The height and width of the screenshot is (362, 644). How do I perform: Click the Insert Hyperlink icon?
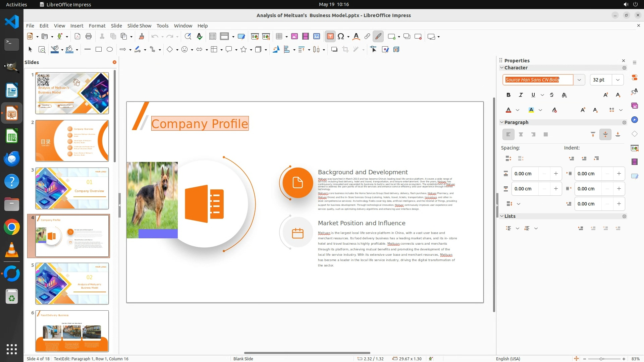pos(367,37)
